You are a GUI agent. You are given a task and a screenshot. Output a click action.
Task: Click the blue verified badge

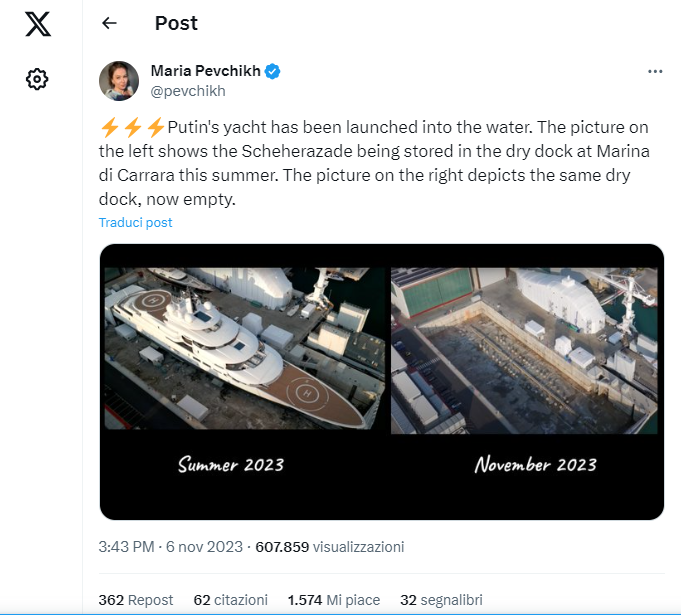(272, 71)
